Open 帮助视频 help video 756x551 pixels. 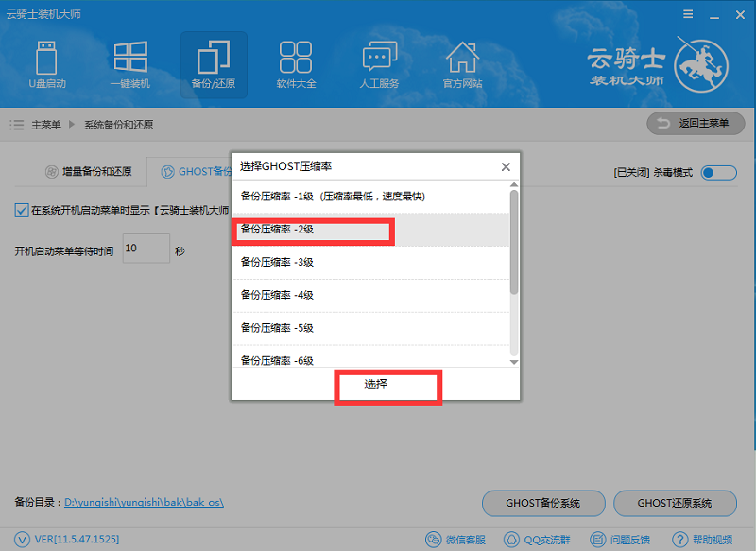point(702,540)
